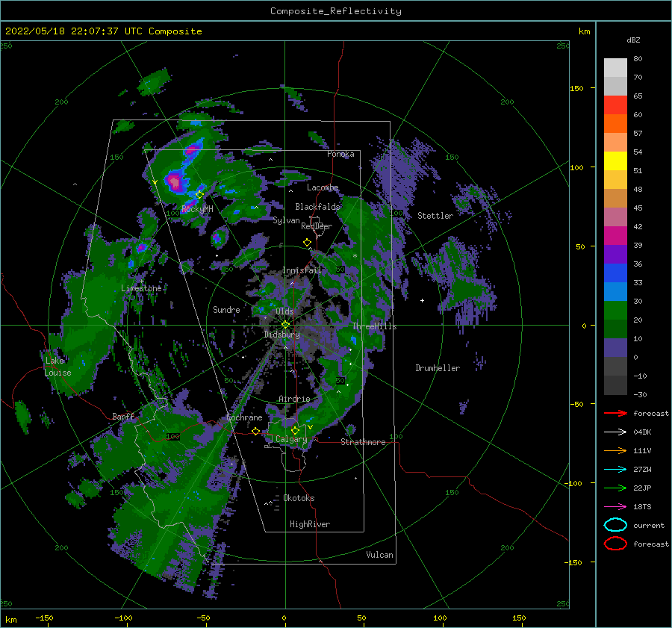The image size is (672, 628).
Task: Click yellow diamond marker near RockyMH
Action: tap(199, 195)
